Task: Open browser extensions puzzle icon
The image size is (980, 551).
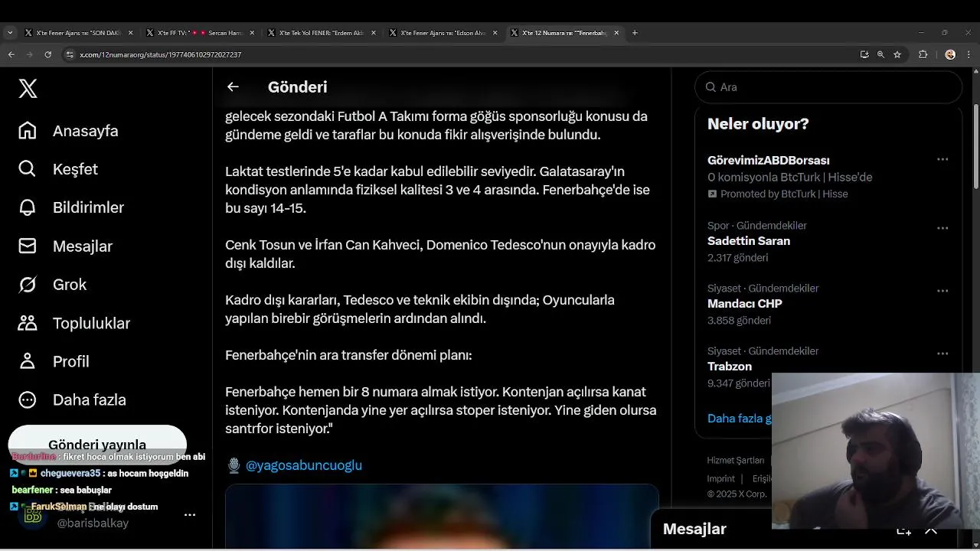Action: click(923, 54)
